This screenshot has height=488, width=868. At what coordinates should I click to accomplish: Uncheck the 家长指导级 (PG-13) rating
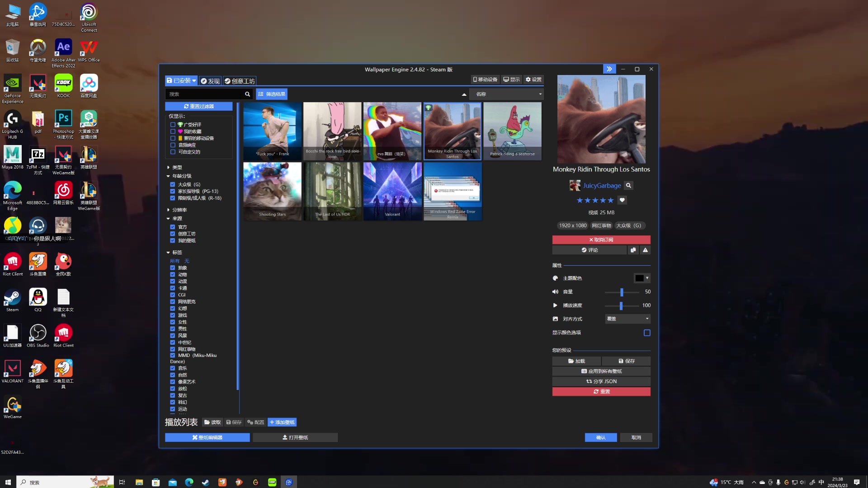point(173,191)
